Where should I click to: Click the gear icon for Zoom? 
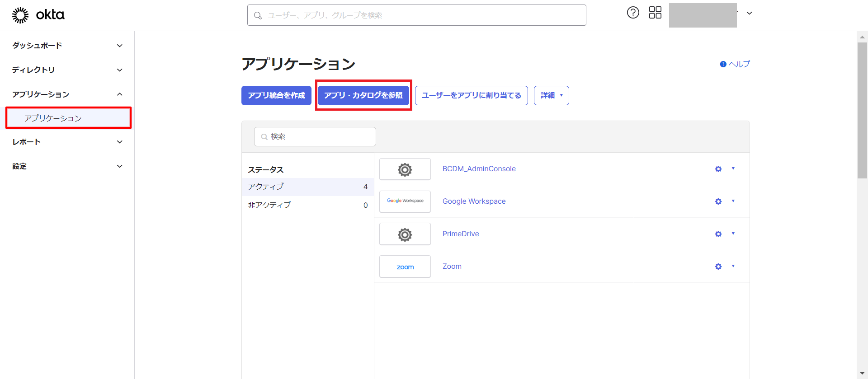point(718,267)
